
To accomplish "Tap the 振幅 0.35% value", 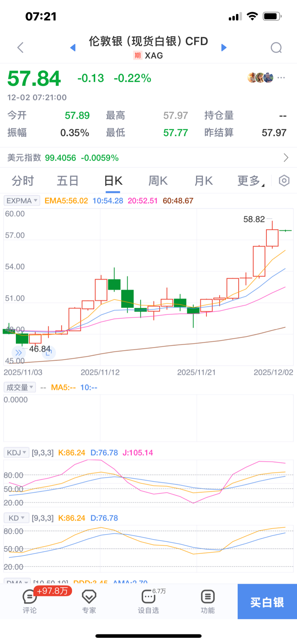I will coord(75,133).
